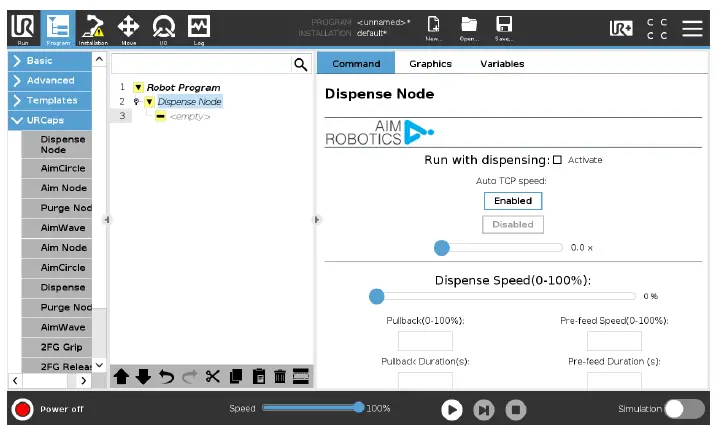Open the Log screen
Image resolution: width=716 pixels, height=429 pixels.
(x=199, y=29)
